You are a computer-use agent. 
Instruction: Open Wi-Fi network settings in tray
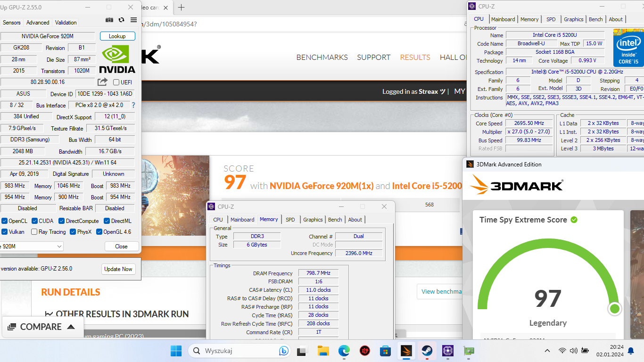point(562,351)
